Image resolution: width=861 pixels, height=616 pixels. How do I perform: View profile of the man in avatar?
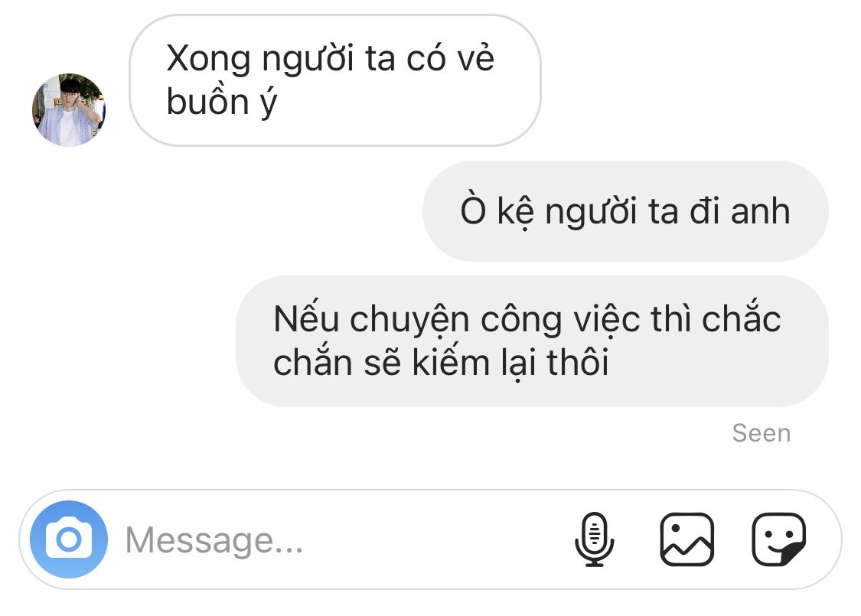tap(69, 109)
